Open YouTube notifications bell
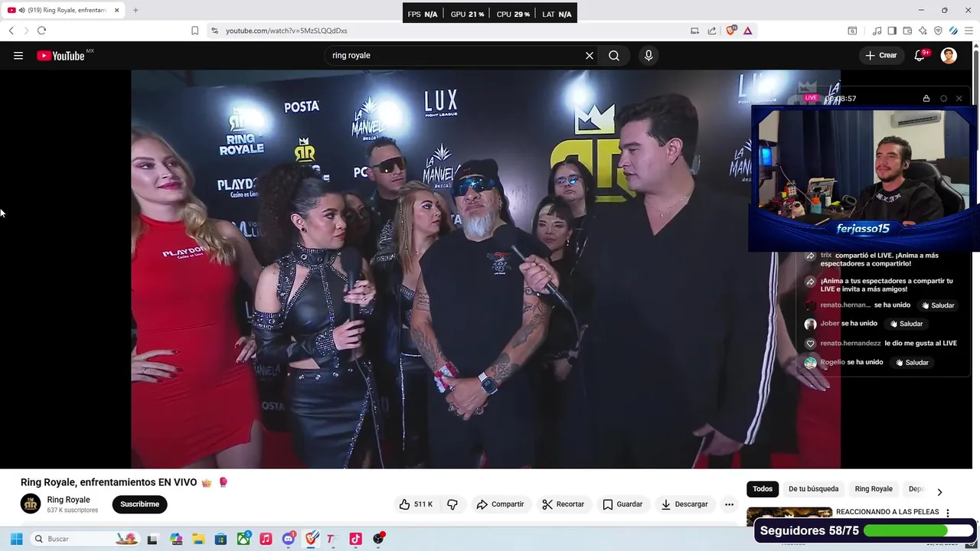The image size is (980, 551). point(920,55)
